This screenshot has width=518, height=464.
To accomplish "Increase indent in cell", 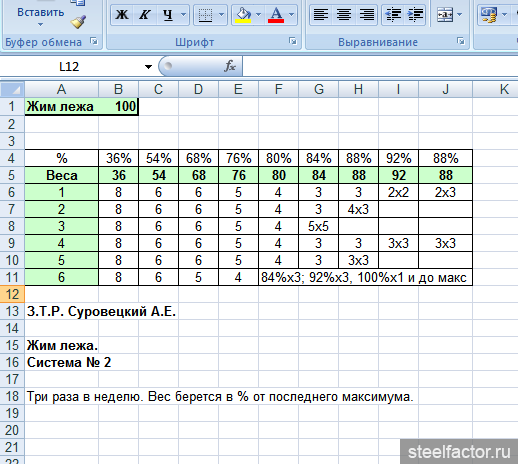I will tap(415, 15).
